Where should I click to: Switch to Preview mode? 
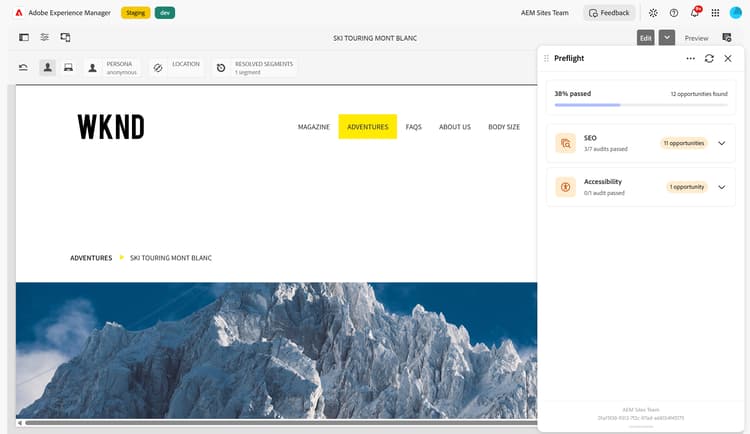pyautogui.click(x=696, y=38)
